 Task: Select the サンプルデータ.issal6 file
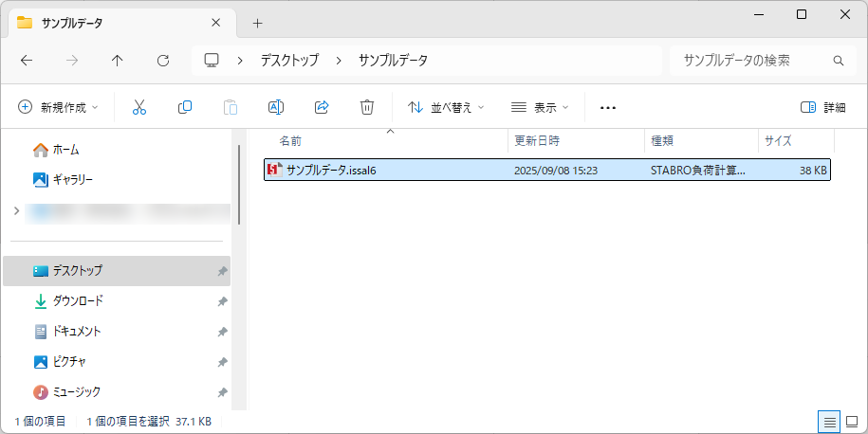(x=332, y=171)
